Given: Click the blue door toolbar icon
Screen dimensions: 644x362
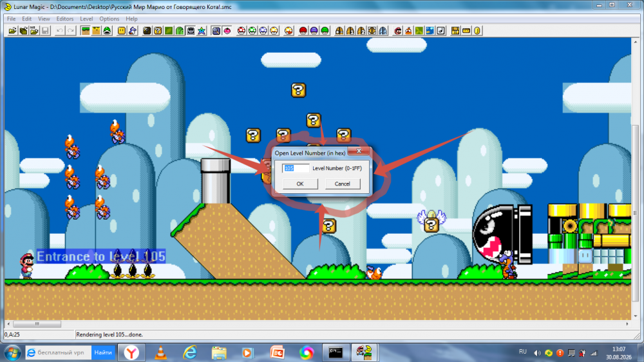Looking at the screenshot, I should tap(383, 31).
